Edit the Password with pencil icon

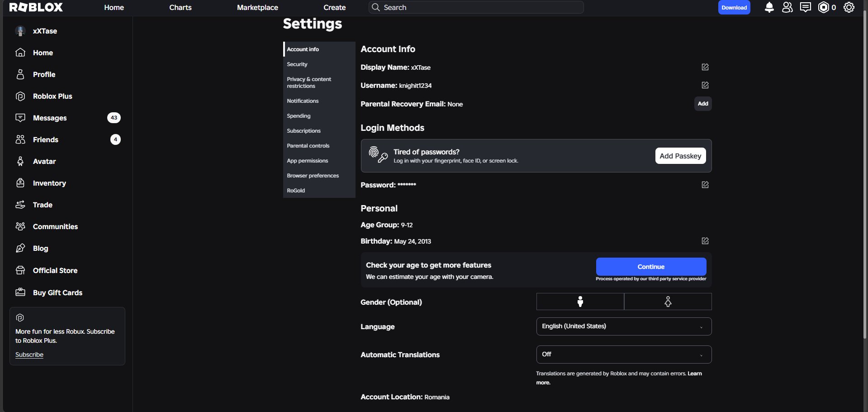[705, 185]
